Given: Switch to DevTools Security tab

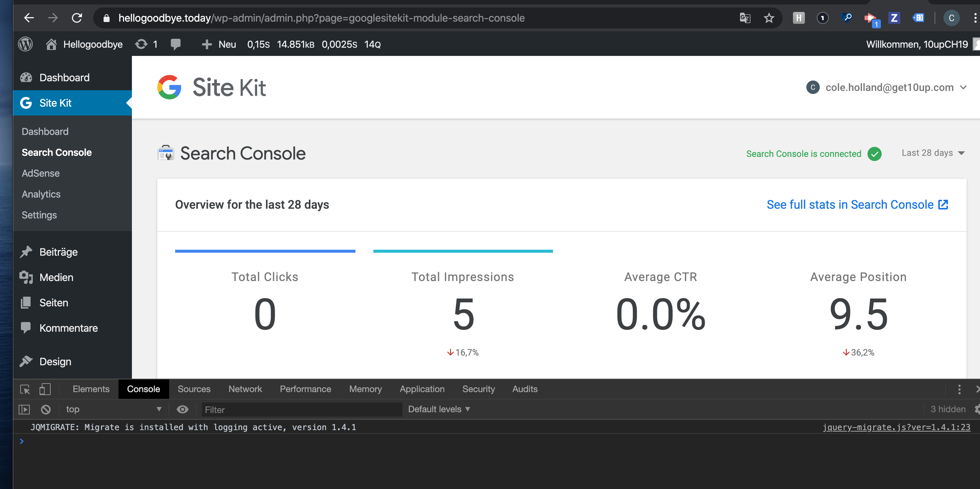Looking at the screenshot, I should pos(478,389).
